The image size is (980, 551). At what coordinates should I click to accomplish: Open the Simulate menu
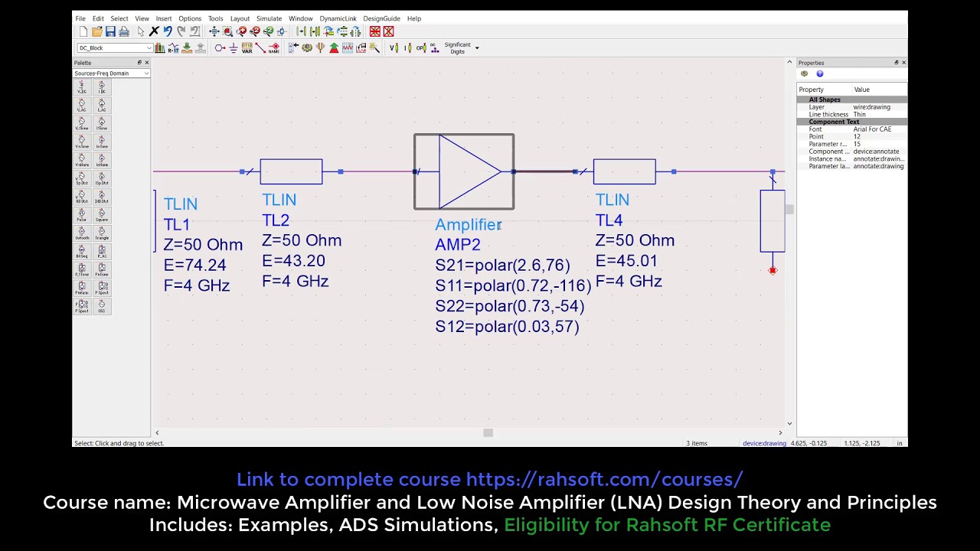[x=269, y=18]
